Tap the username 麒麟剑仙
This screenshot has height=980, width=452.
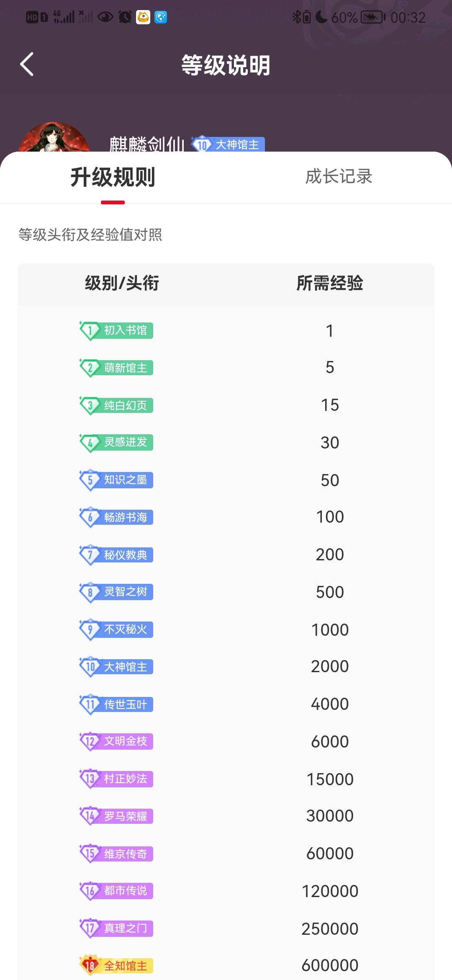(x=147, y=144)
